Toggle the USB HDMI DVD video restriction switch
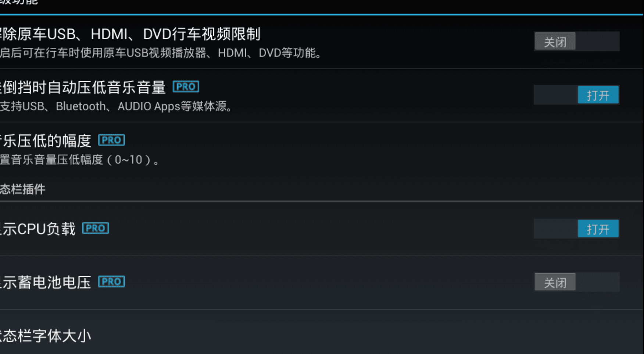Viewport: 644px width, 354px height. tap(576, 41)
